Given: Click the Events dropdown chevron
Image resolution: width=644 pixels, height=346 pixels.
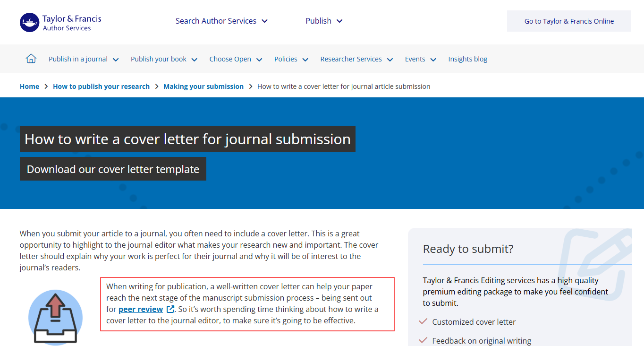Looking at the screenshot, I should [x=433, y=60].
